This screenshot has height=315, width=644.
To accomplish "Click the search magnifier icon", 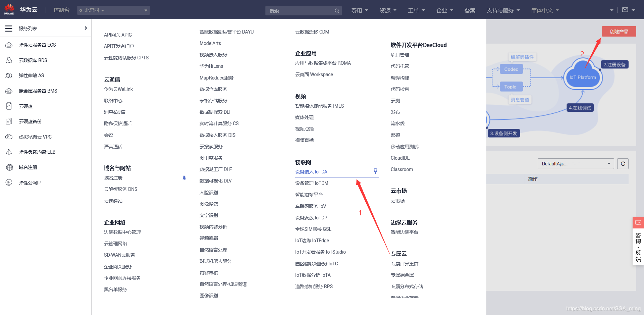I will click(x=337, y=11).
